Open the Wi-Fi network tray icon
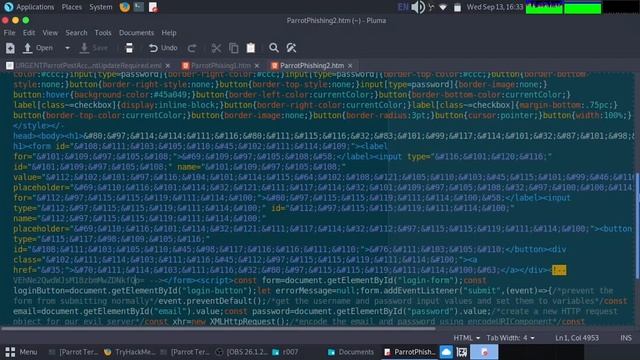 (x=443, y=7)
